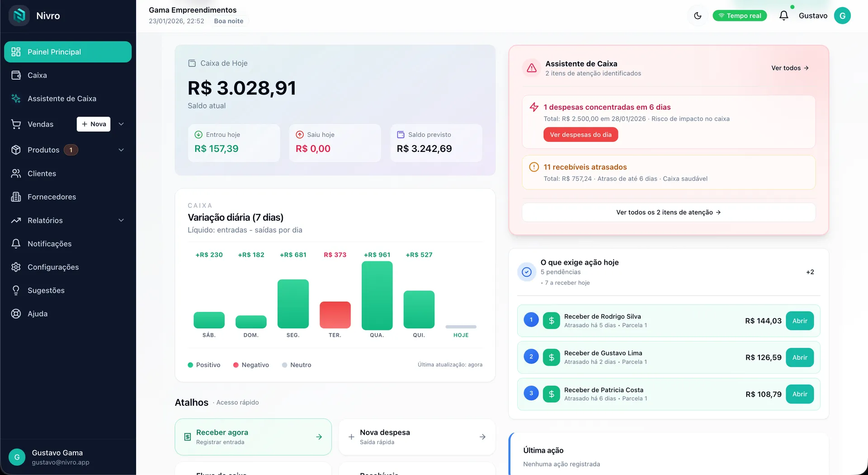Open Receber agora shortcut
The image size is (868, 475).
pyautogui.click(x=253, y=437)
